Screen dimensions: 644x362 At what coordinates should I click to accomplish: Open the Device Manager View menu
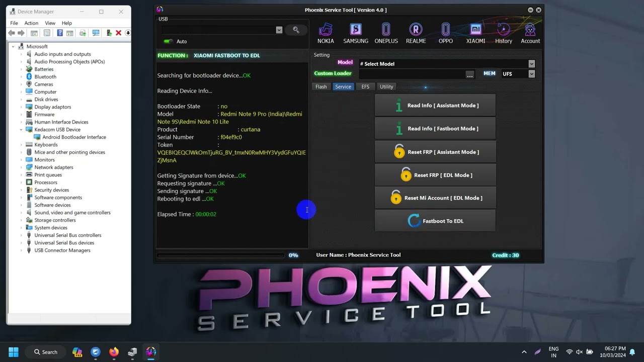50,23
